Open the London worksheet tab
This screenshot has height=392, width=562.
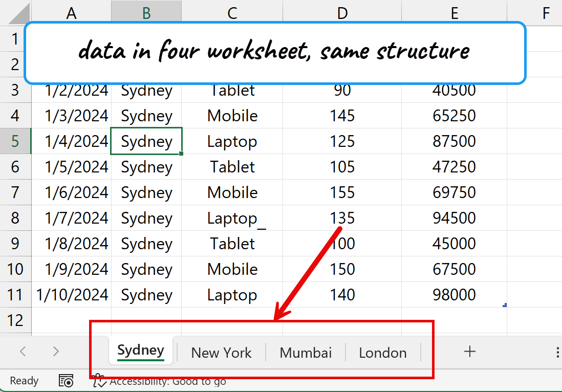coord(383,353)
